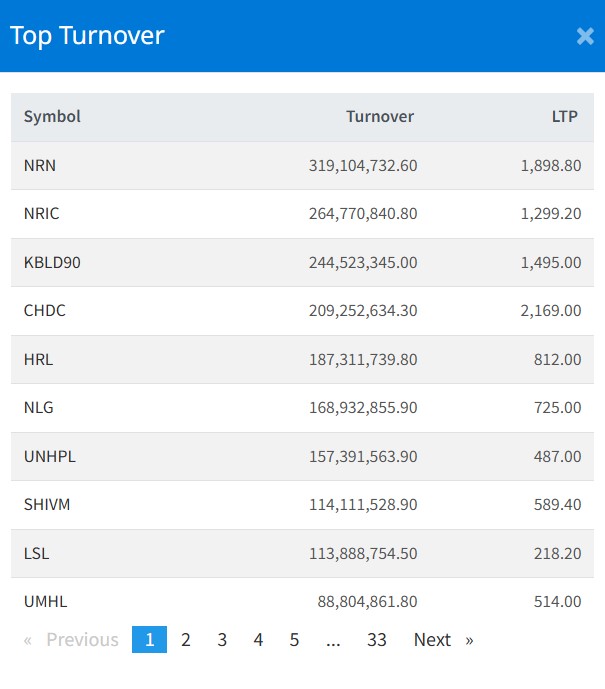Close the Top Turnover dialog

pos(585,37)
